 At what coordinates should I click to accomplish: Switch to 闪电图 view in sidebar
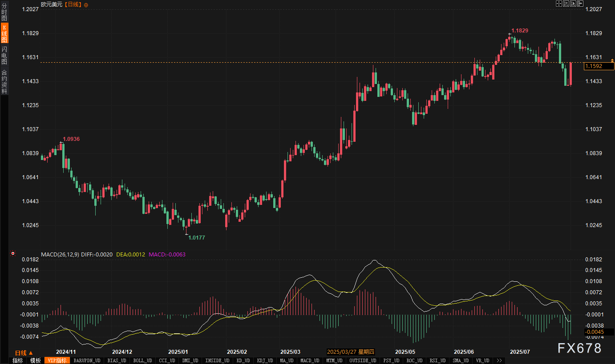(4, 55)
